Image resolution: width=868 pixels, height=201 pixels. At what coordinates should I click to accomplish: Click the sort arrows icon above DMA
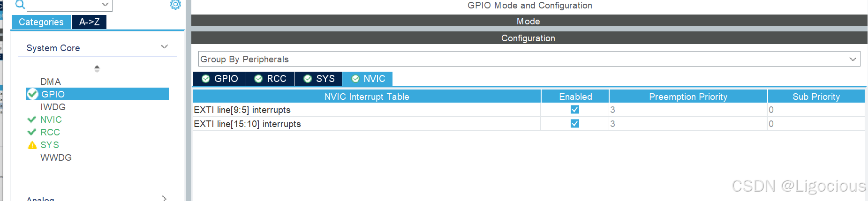[x=97, y=68]
